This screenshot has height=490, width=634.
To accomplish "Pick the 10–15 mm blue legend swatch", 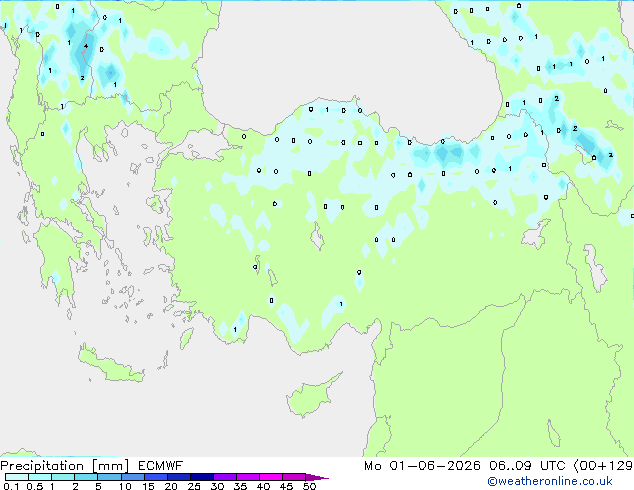I will click(x=133, y=477).
